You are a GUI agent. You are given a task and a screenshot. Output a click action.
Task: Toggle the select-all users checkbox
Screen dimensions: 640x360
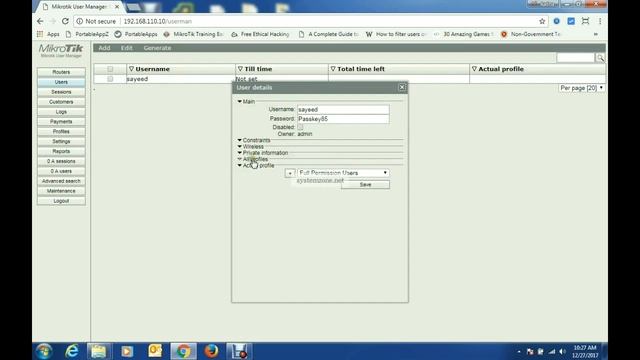[110, 69]
